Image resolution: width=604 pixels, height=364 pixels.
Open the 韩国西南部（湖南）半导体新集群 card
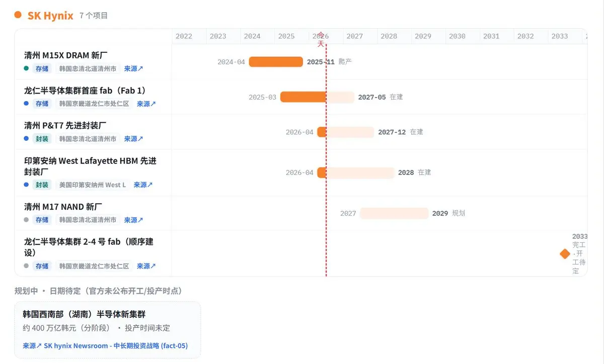(108, 330)
